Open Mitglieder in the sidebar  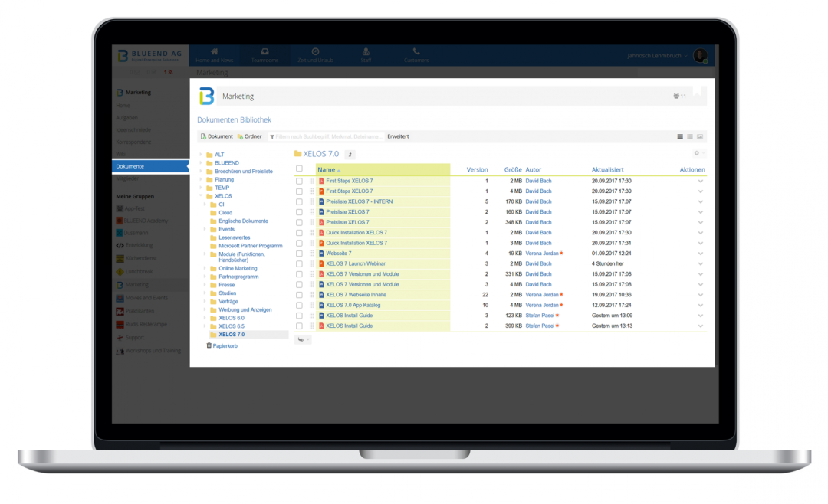click(x=127, y=178)
